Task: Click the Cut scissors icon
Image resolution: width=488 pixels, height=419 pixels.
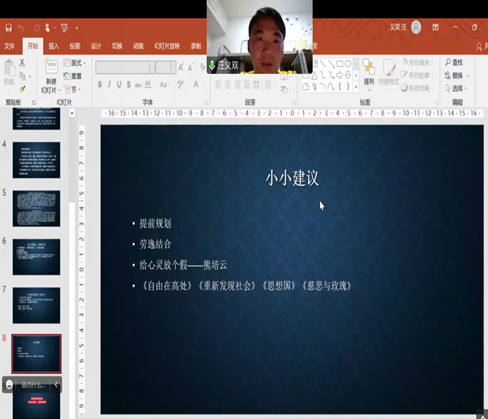Action: click(x=22, y=62)
